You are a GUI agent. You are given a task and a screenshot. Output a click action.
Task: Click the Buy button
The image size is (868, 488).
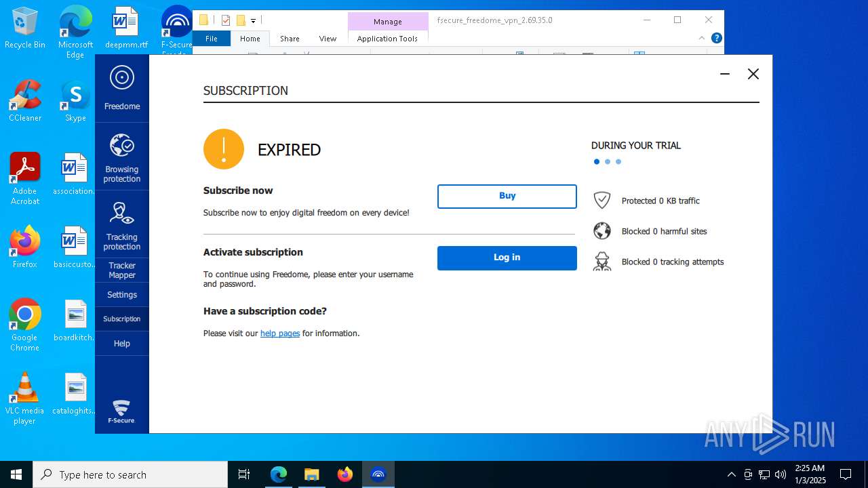507,197
